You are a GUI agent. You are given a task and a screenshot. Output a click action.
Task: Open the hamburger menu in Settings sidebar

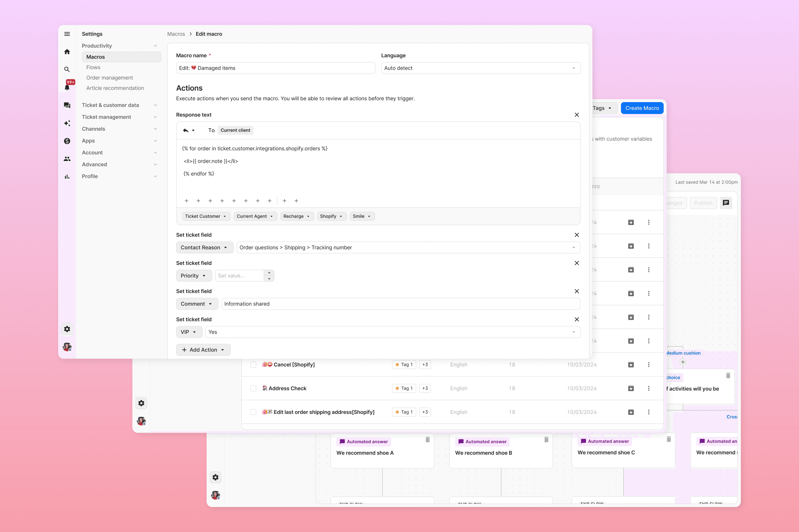[x=67, y=34]
